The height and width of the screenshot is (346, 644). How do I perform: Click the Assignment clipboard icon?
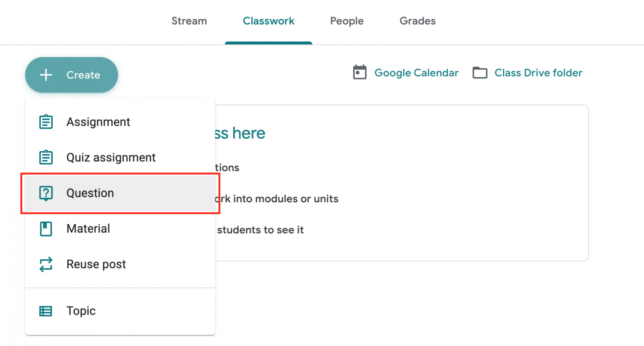pyautogui.click(x=46, y=122)
